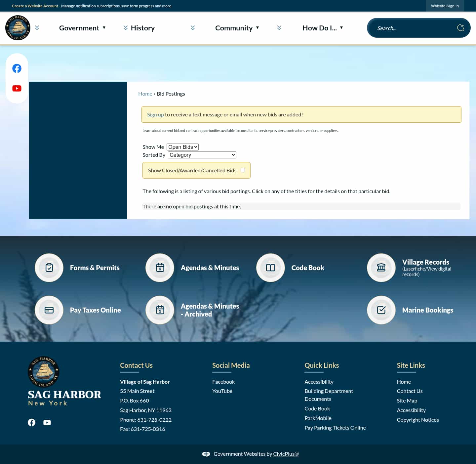Select the Forms & Permits icon

pos(49,268)
